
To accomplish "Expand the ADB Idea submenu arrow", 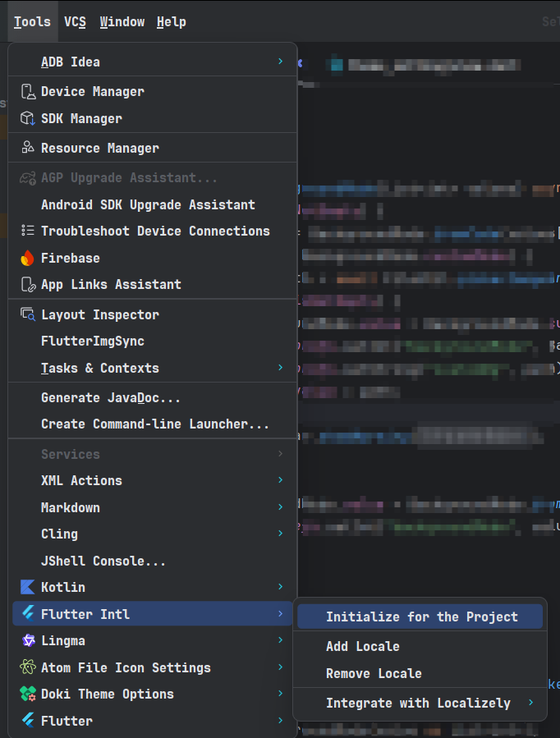I will tap(280, 62).
